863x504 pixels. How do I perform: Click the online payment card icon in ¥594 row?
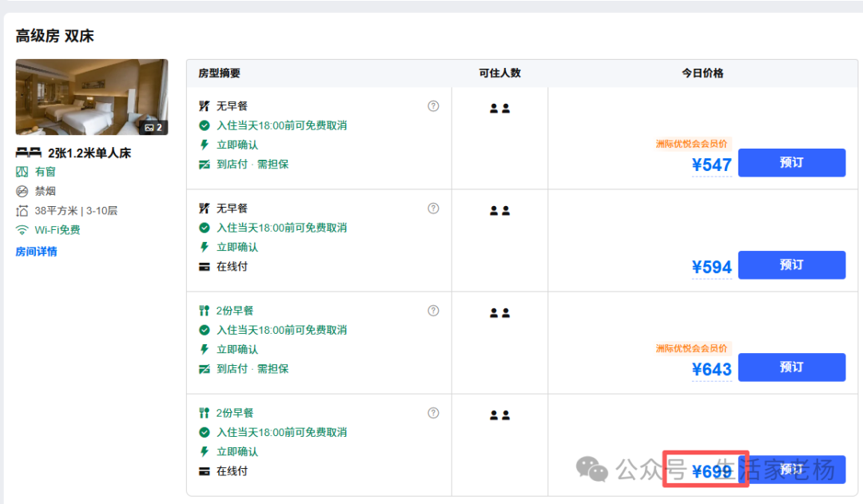pyautogui.click(x=205, y=267)
